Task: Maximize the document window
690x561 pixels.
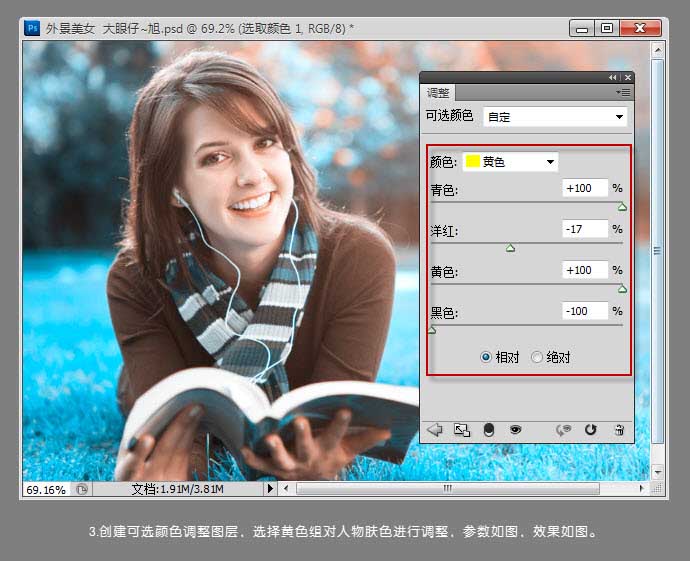Action: click(607, 28)
